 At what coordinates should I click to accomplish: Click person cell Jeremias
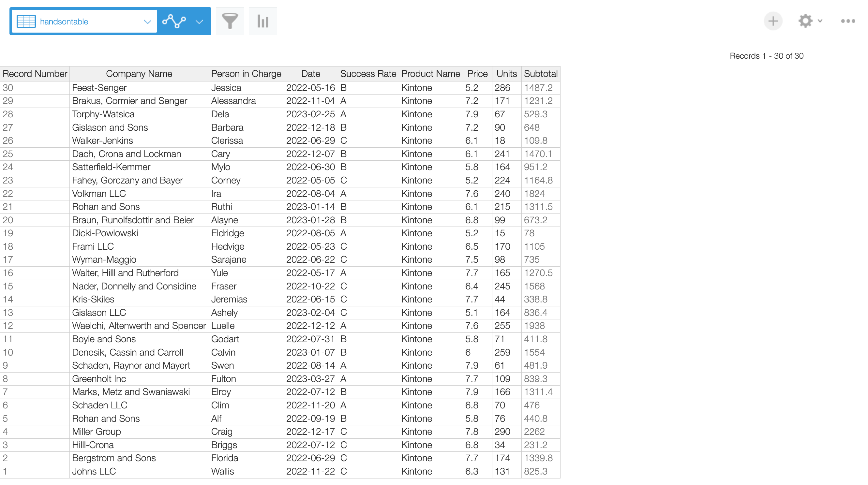click(x=246, y=300)
